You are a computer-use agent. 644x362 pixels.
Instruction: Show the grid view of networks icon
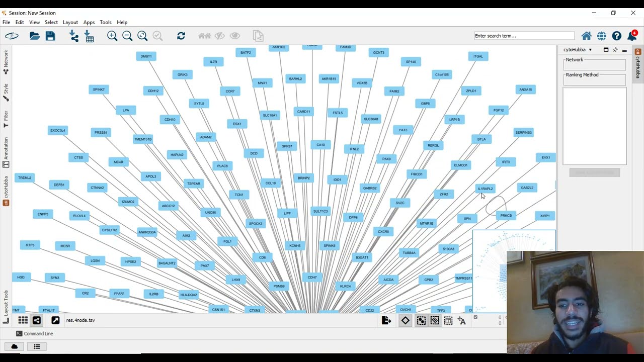23,320
